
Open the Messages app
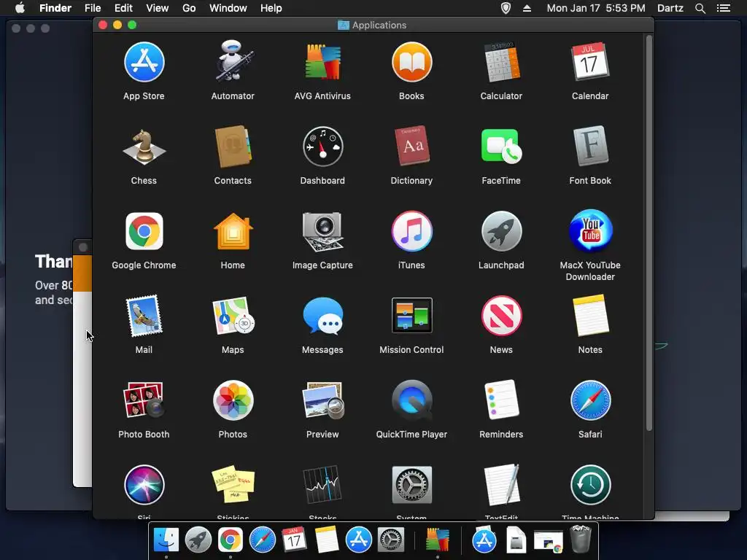[322, 316]
